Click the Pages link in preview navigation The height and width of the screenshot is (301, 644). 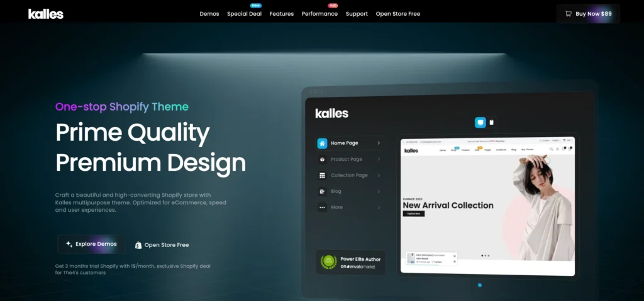click(x=487, y=150)
